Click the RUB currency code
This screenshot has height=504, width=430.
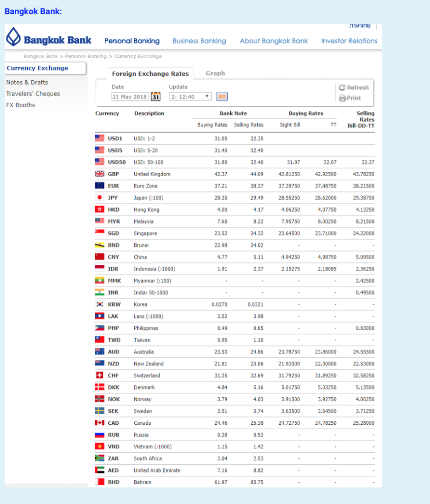tap(114, 435)
